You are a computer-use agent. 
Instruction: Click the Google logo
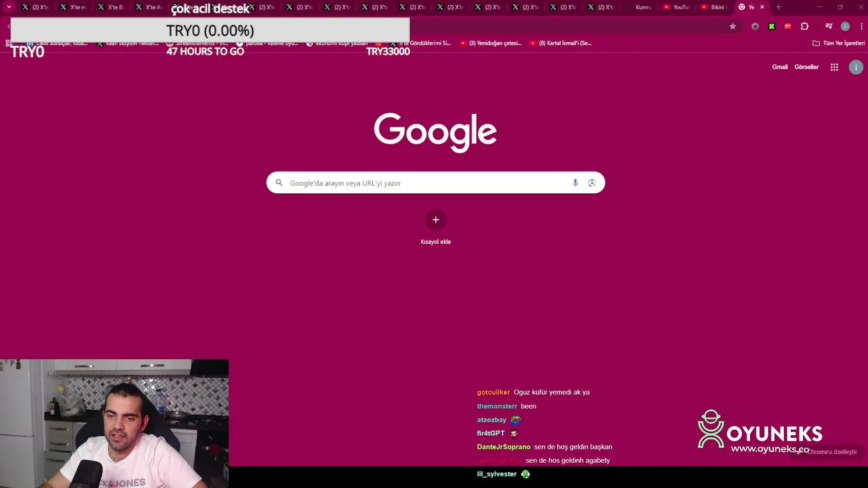click(435, 133)
